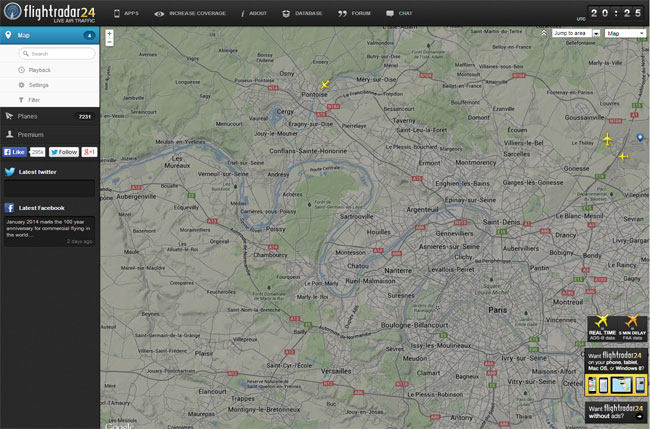Select the yellow plane near Goussainville

pos(607,139)
